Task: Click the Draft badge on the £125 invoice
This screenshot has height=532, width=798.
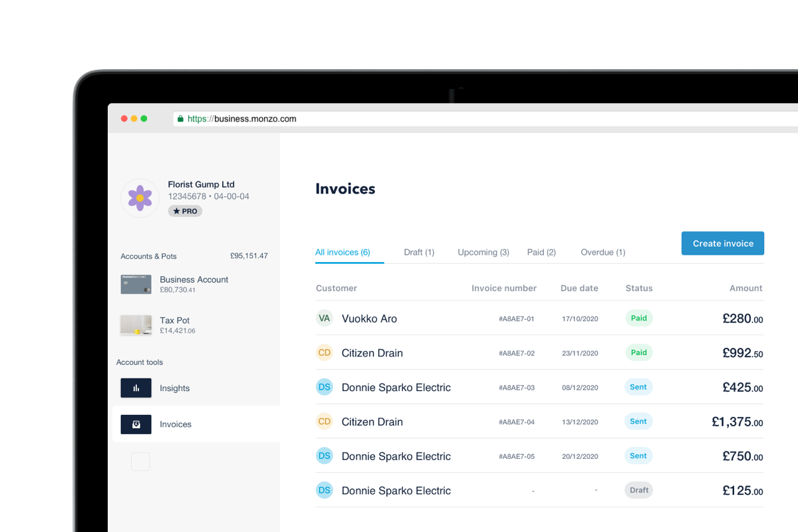Action: click(638, 490)
